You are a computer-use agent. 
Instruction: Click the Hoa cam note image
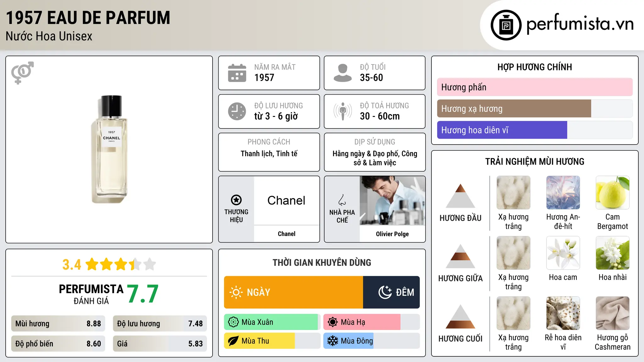[563, 253]
